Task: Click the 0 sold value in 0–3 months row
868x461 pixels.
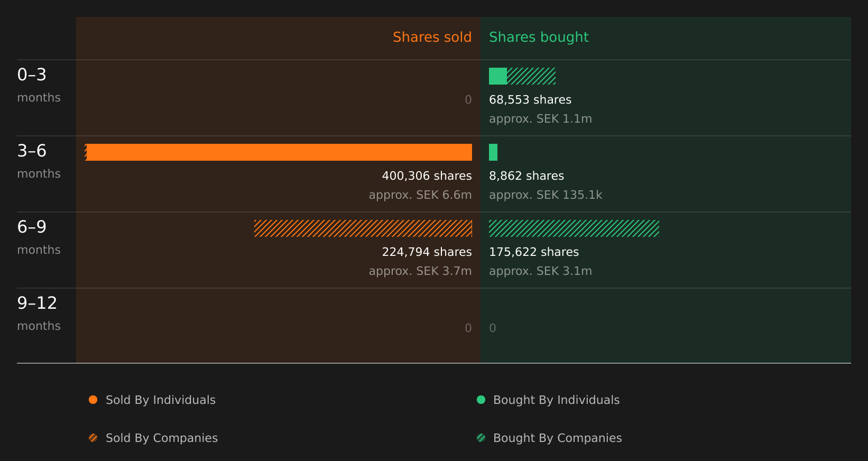Action: 468,99
